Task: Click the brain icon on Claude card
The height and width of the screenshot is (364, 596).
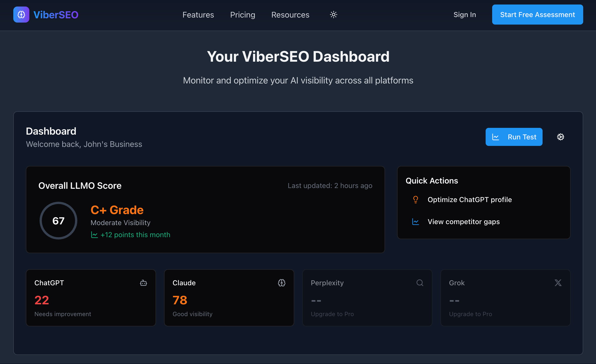Action: 282,283
